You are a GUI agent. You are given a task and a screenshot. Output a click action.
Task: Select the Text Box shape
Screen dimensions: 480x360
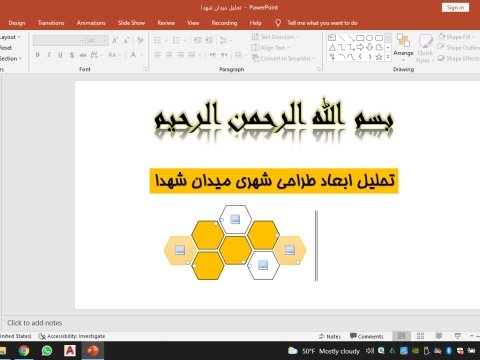332,37
